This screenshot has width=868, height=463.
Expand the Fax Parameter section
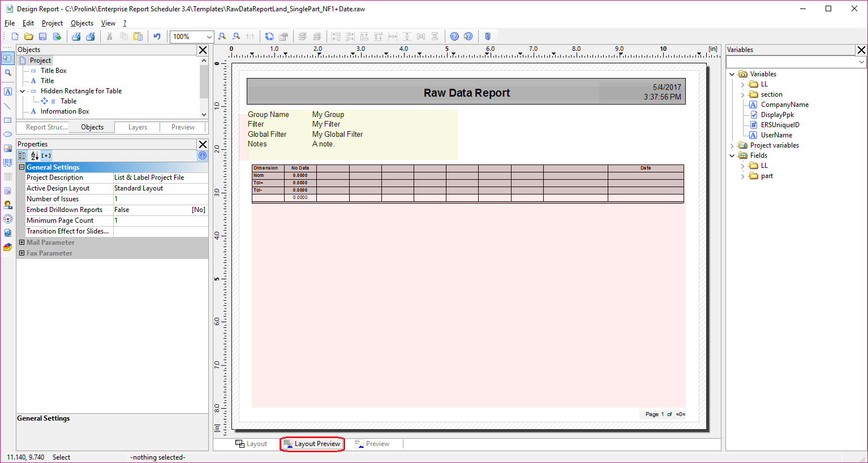(22, 253)
